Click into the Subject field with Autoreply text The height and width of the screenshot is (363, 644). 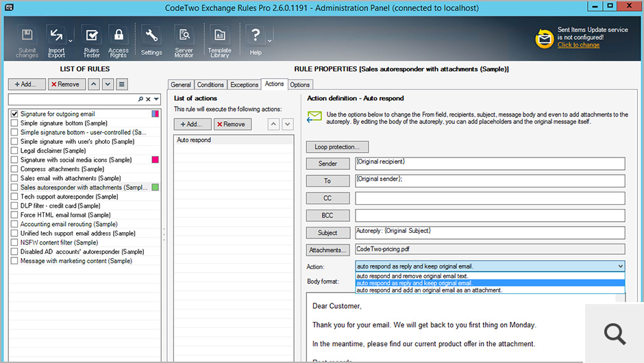(x=490, y=232)
